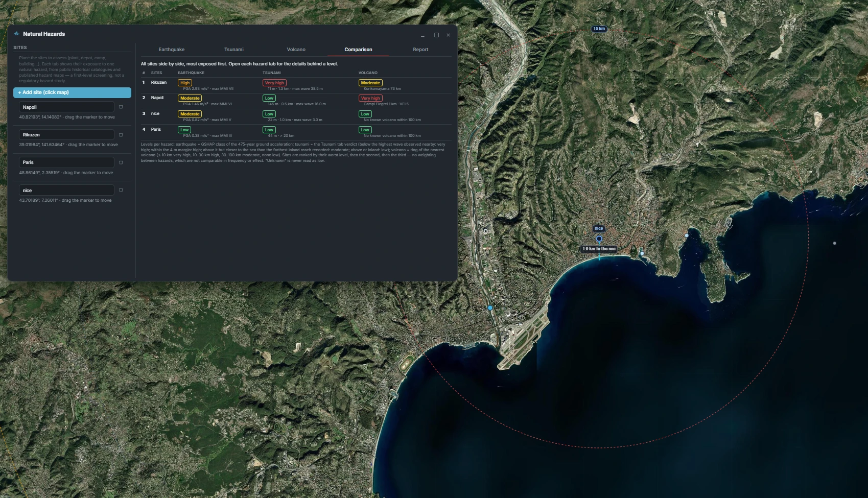Open the Earthquake tab
The width and height of the screenshot is (868, 498).
click(x=172, y=50)
